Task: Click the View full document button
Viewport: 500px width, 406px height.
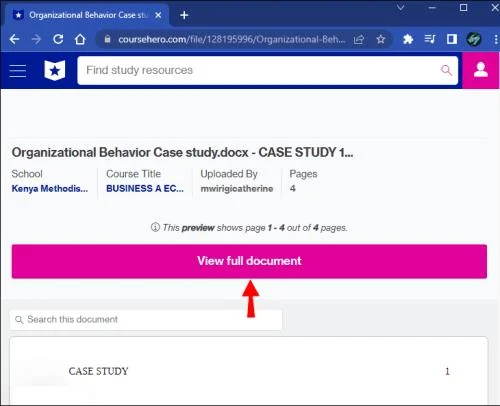Action: [249, 261]
